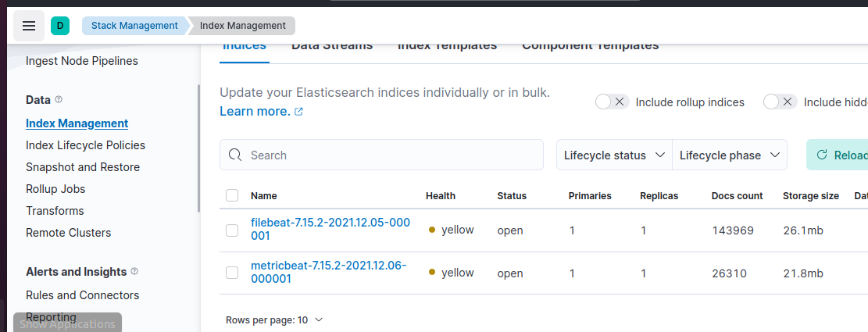Click yellow health dot for filebeat index
Screen dimensions: 868x332
tap(432, 230)
